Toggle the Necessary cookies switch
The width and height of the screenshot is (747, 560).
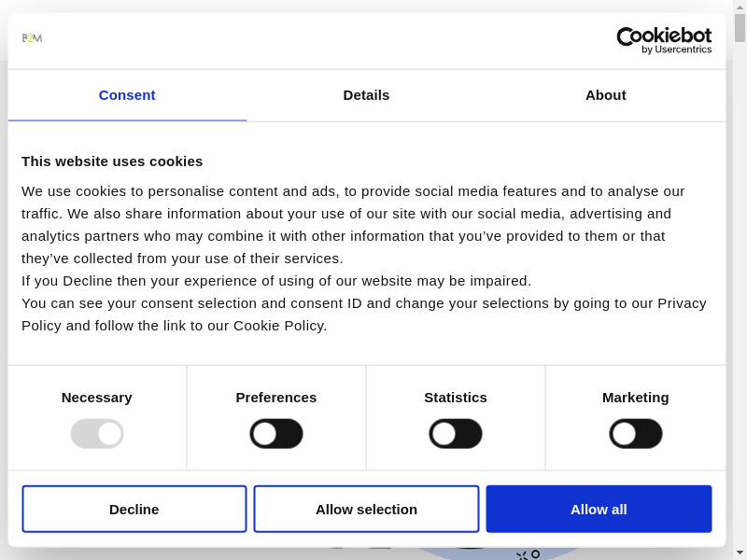coord(97,433)
